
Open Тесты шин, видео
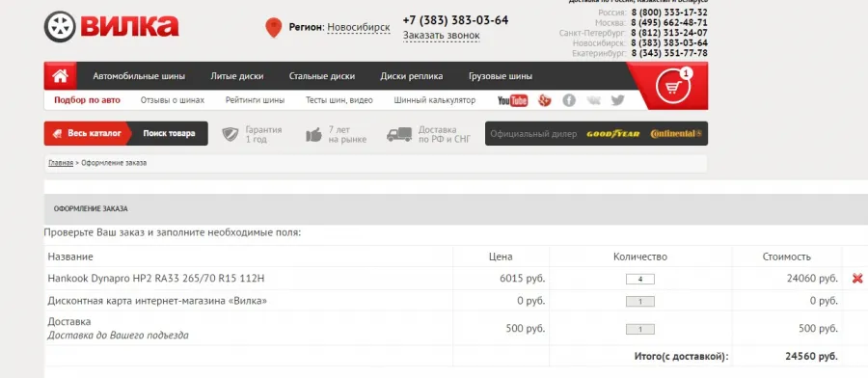coord(339,100)
